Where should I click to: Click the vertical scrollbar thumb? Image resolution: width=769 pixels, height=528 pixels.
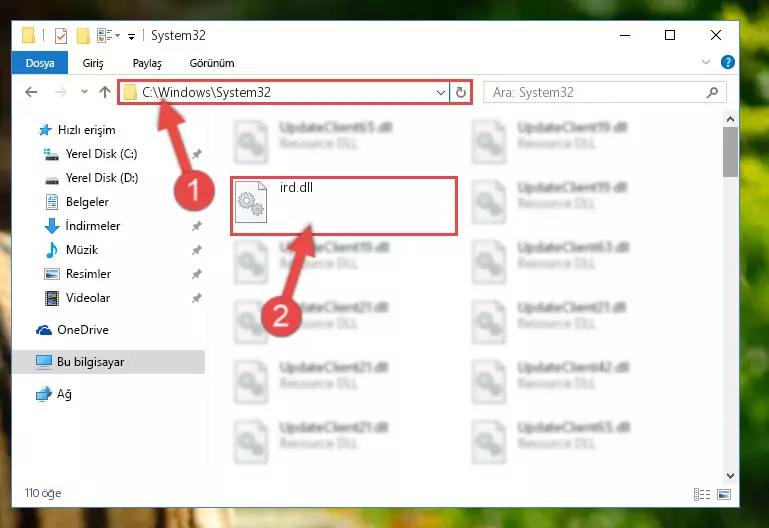730,152
